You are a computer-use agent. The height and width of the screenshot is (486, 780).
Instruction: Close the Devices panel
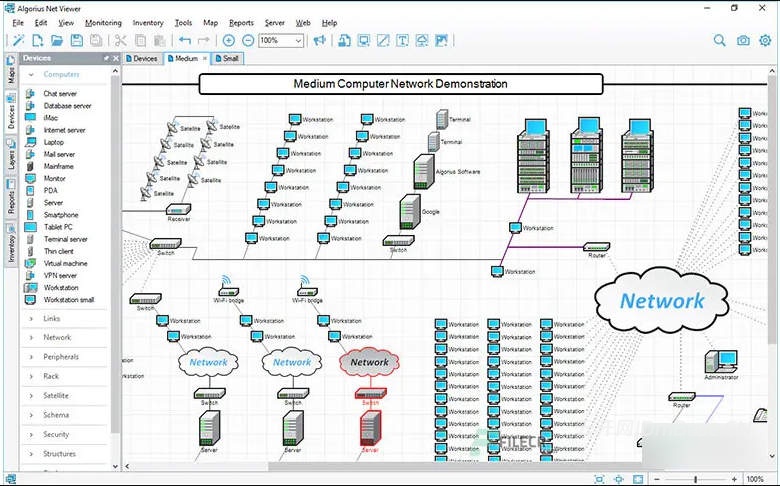point(116,58)
